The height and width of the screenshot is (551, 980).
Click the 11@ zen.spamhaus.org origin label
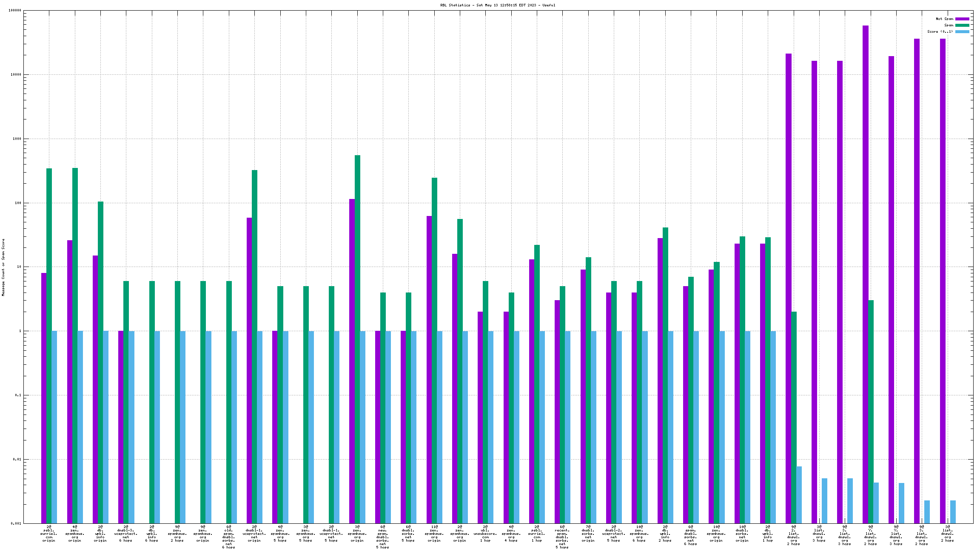(434, 534)
